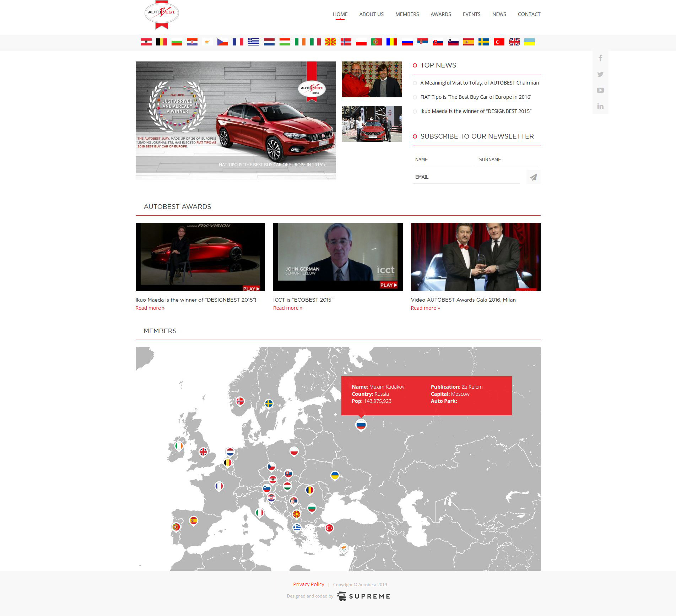676x616 pixels.
Task: Select the Spain flag in the top flag strip
Action: coord(469,42)
